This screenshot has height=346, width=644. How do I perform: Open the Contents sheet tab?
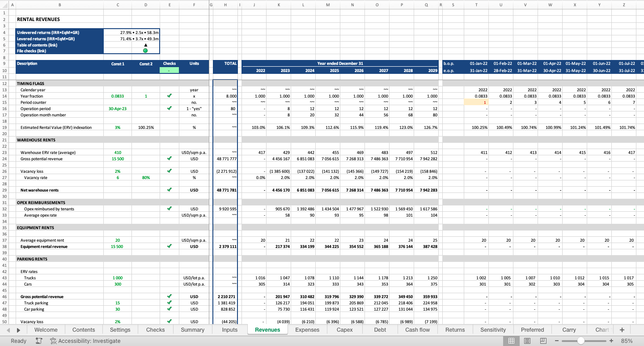[x=84, y=330]
